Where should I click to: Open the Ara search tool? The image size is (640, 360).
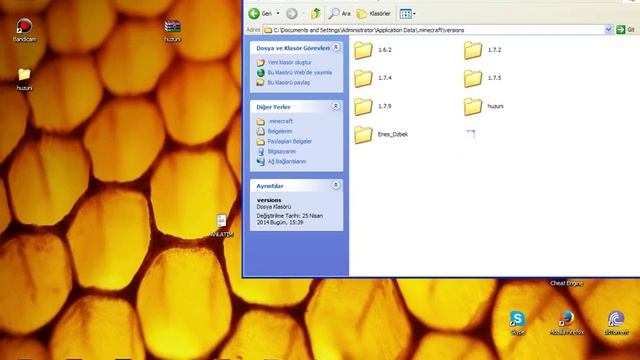point(340,13)
